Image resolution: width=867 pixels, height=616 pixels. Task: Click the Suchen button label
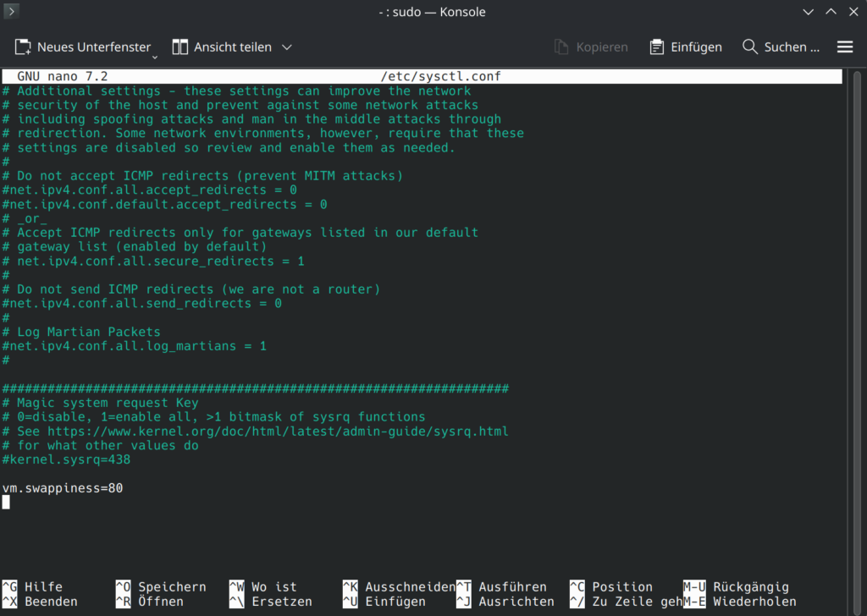792,47
